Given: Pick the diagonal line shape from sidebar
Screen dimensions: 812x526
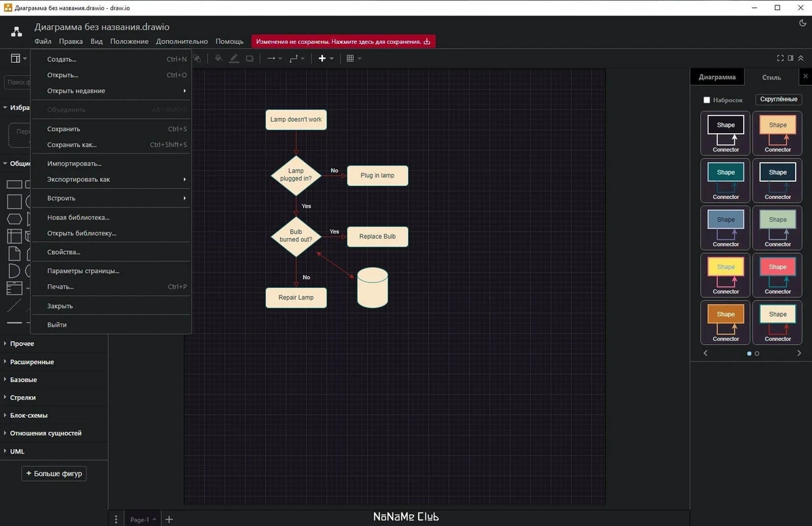Looking at the screenshot, I should click(14, 306).
